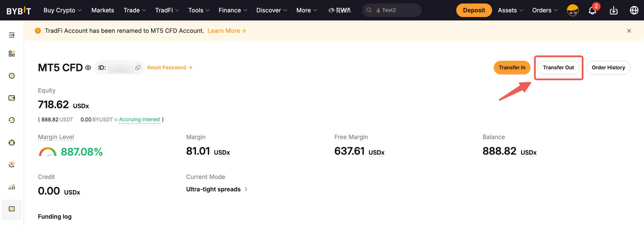Click the USDx unit next to equity
Screen dimensions: 644x226
pos(81,106)
